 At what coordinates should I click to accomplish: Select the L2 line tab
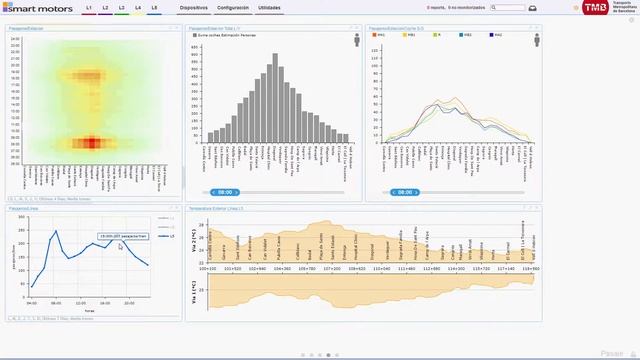[x=105, y=8]
